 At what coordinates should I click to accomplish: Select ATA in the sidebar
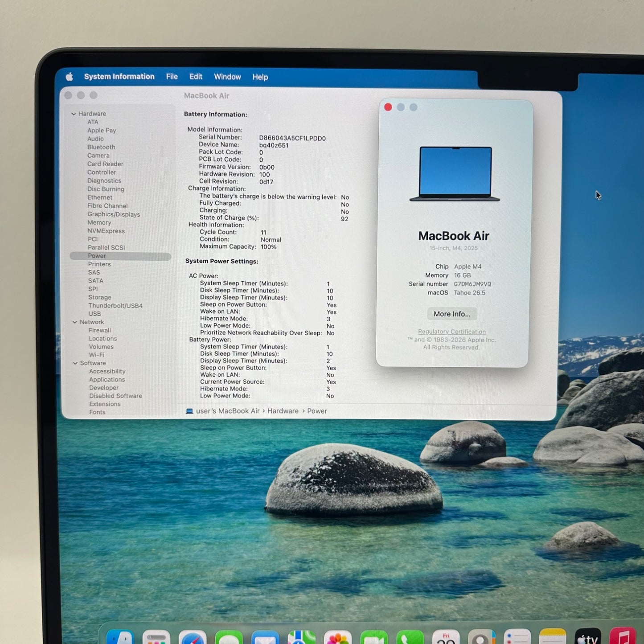pyautogui.click(x=93, y=122)
